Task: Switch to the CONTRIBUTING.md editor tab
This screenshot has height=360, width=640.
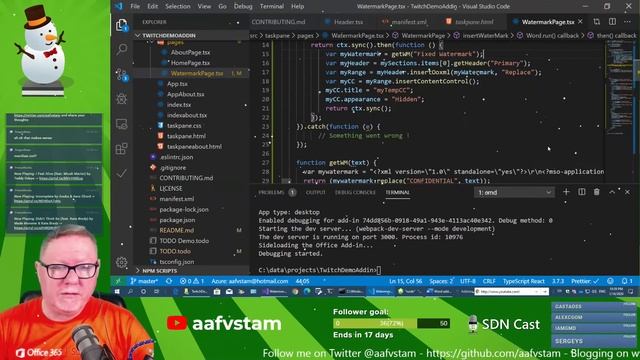Action: 279,22
